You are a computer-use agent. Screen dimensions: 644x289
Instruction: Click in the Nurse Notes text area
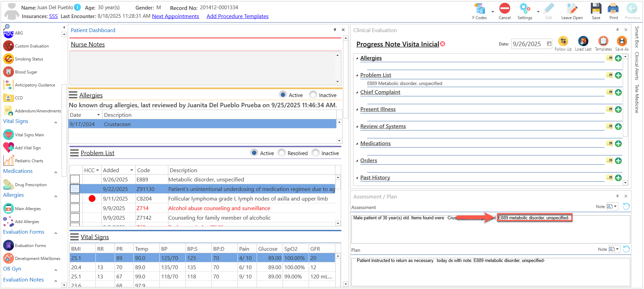click(x=202, y=68)
